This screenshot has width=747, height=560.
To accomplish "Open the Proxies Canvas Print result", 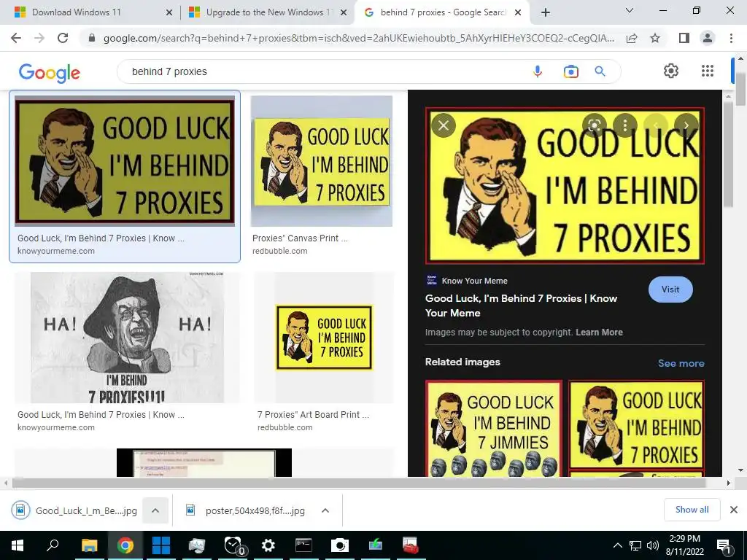I will pyautogui.click(x=322, y=161).
